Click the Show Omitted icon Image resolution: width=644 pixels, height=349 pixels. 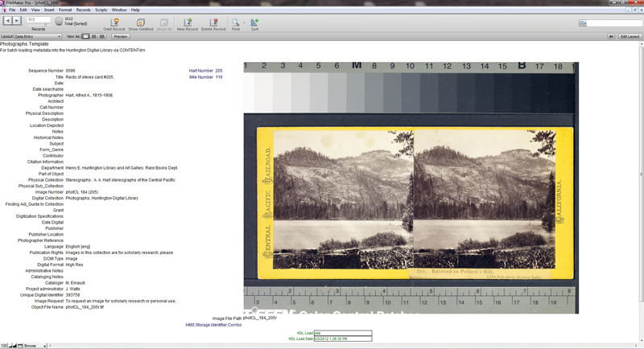[140, 23]
